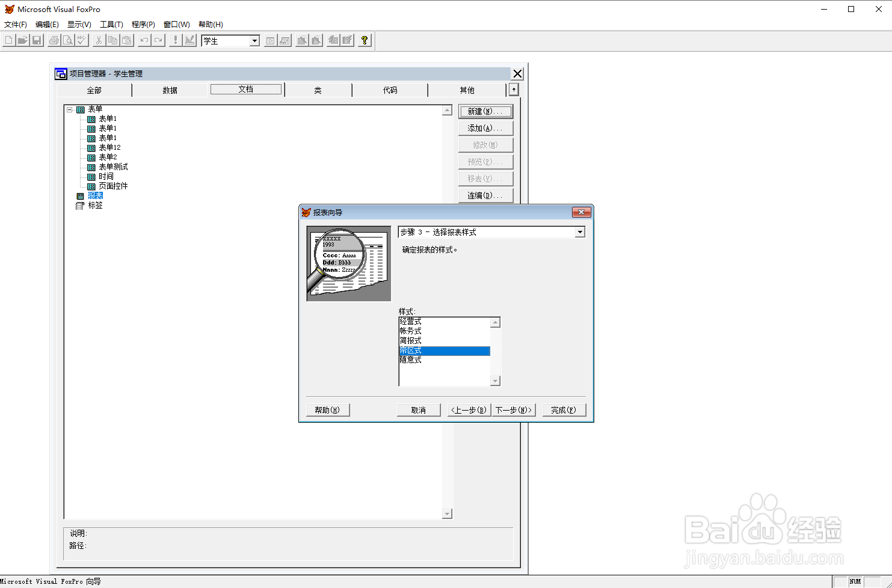Go back with 上一步(B) button
The height and width of the screenshot is (588, 892).
pos(469,410)
